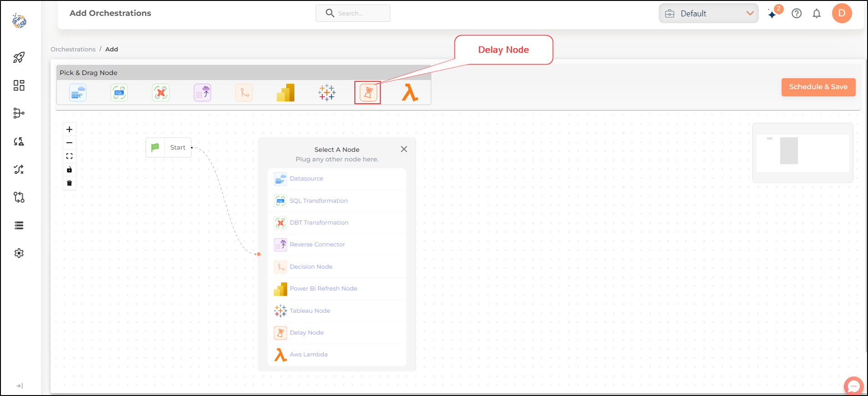Go to the Orchestrations breadcrumb link
This screenshot has height=396, width=868.
click(73, 49)
